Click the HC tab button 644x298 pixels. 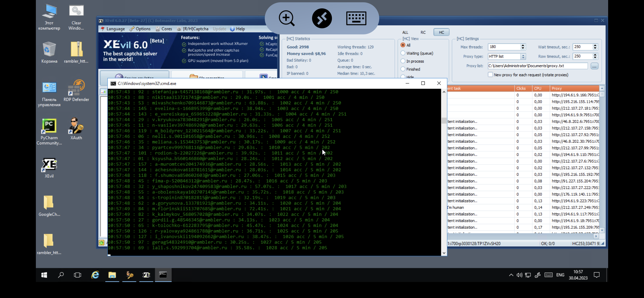(x=441, y=32)
